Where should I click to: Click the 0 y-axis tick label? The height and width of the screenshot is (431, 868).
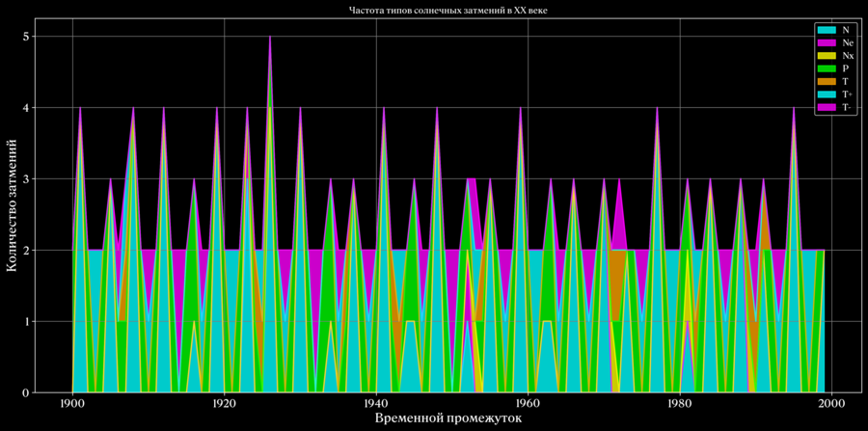tap(27, 392)
